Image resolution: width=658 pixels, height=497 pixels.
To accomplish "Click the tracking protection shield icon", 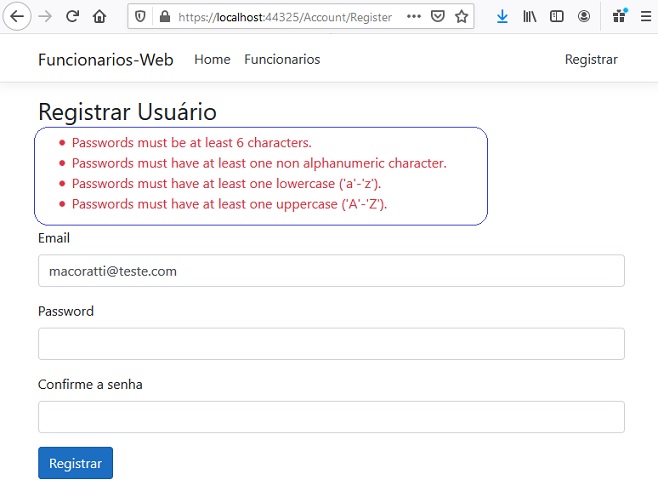I will coord(140,17).
